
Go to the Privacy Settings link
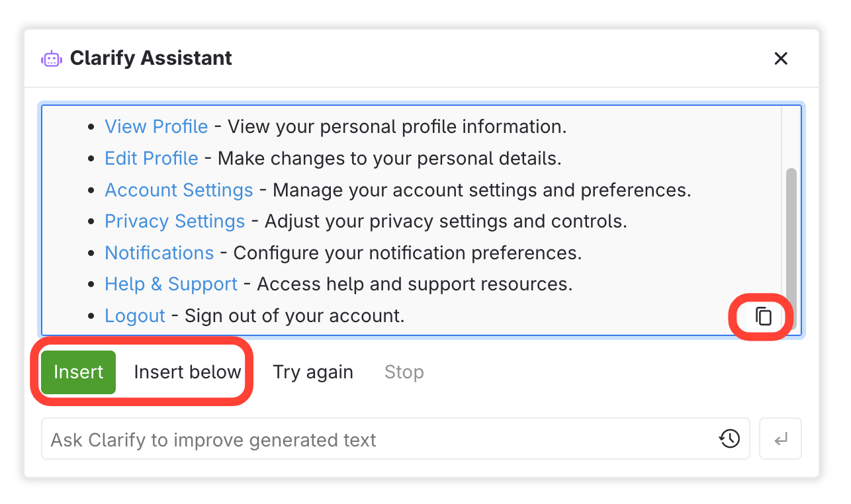tap(175, 222)
